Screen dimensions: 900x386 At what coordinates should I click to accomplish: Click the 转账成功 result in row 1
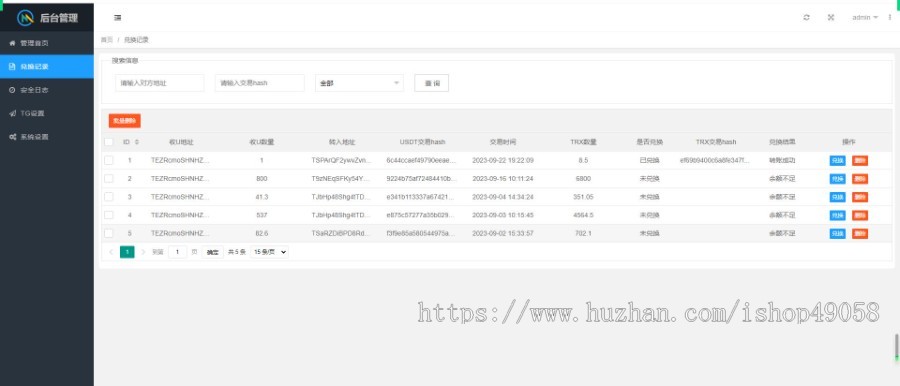coord(782,160)
